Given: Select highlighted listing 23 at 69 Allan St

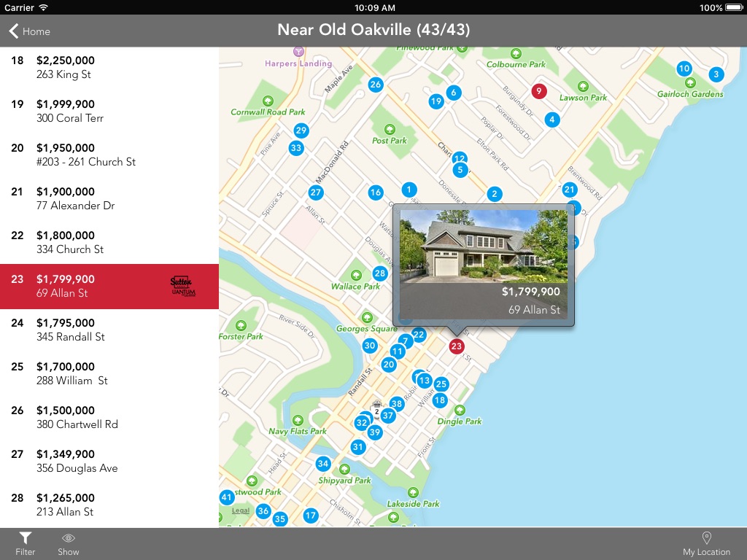Looking at the screenshot, I should click(109, 286).
